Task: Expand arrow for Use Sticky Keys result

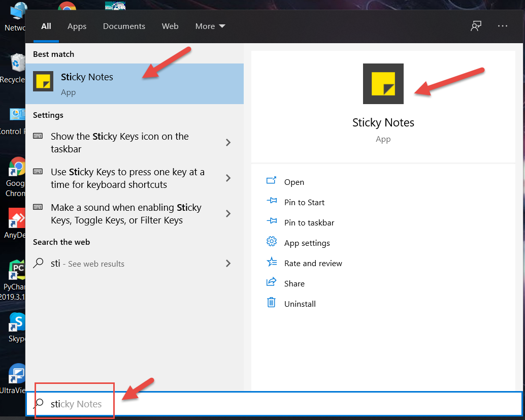Action: click(228, 178)
